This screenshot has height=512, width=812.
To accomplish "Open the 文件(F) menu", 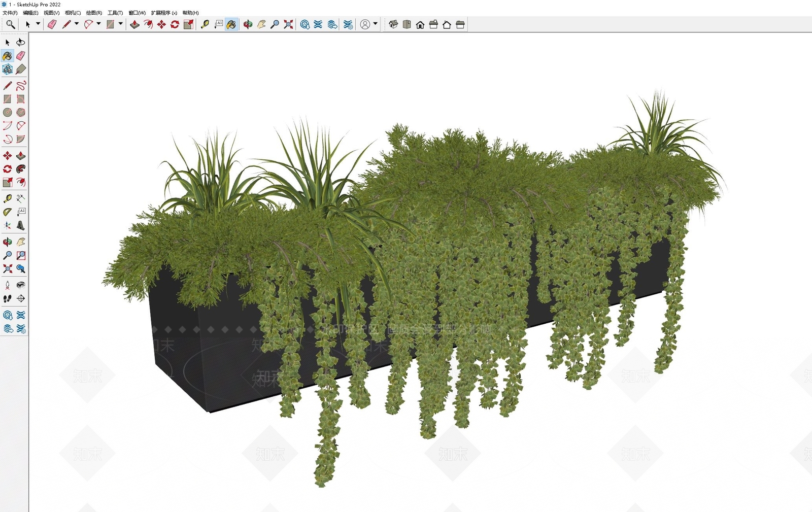I will pos(10,13).
